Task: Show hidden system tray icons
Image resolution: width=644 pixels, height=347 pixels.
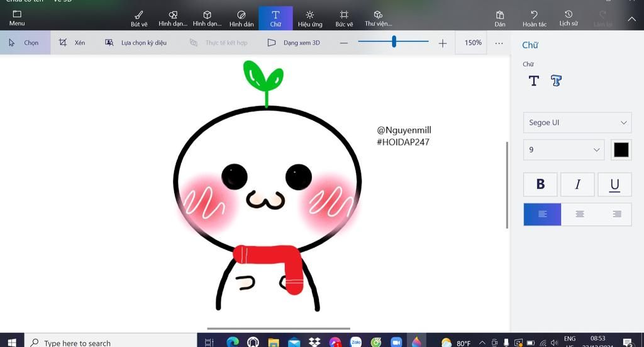Action: point(482,343)
